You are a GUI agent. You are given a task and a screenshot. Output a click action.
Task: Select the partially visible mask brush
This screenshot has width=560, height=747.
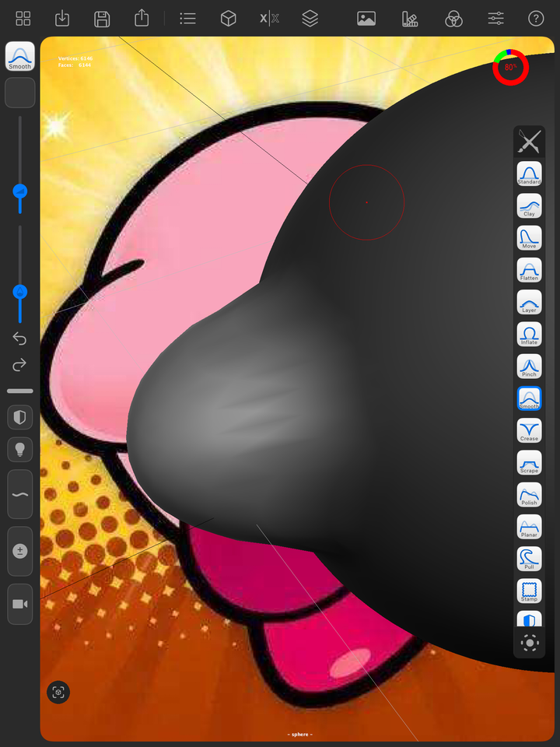530,619
